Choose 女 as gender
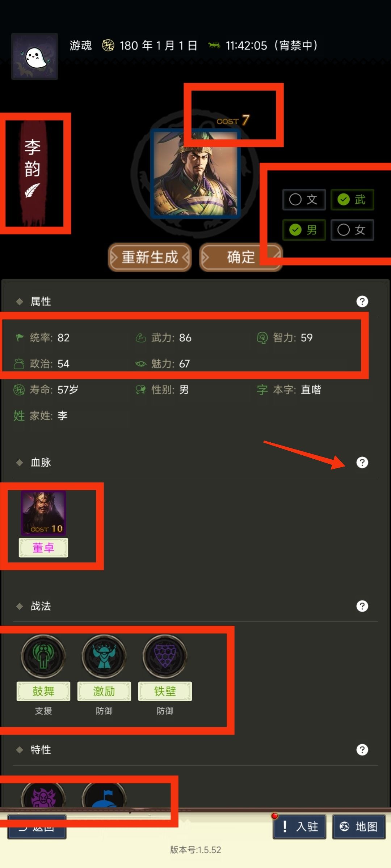Image resolution: width=391 pixels, height=868 pixels. pos(352,230)
